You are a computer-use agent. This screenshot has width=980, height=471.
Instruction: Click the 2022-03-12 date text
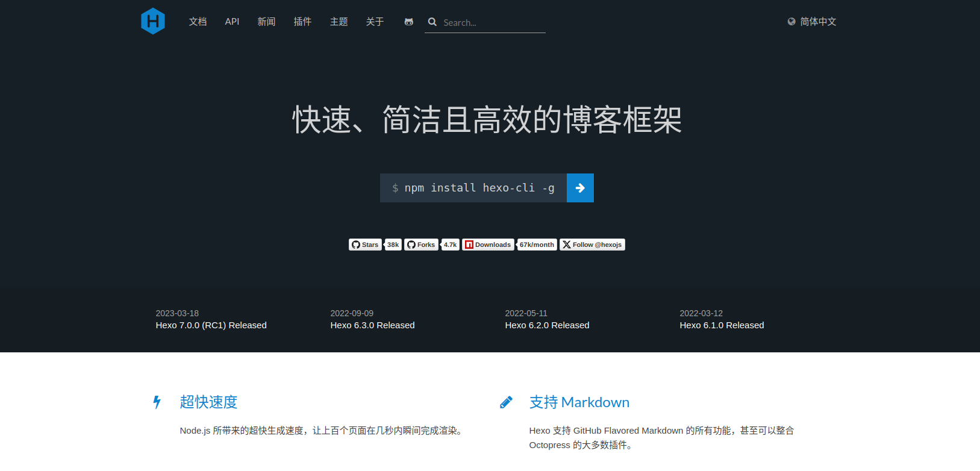point(701,313)
